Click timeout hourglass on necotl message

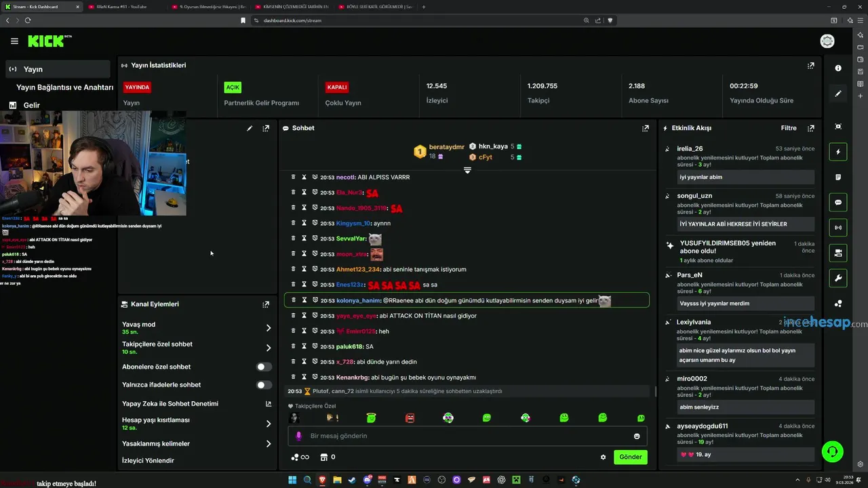coord(304,177)
